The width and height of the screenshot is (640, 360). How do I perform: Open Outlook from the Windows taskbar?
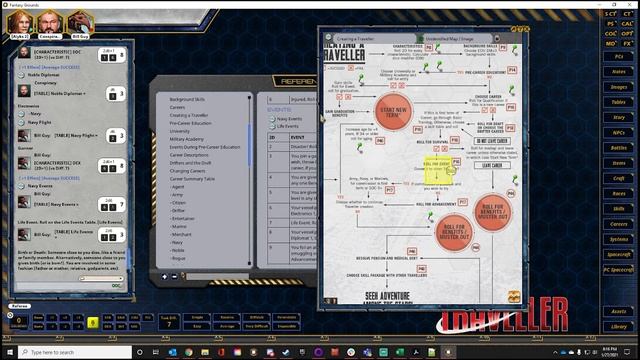pyautogui.click(x=172, y=352)
